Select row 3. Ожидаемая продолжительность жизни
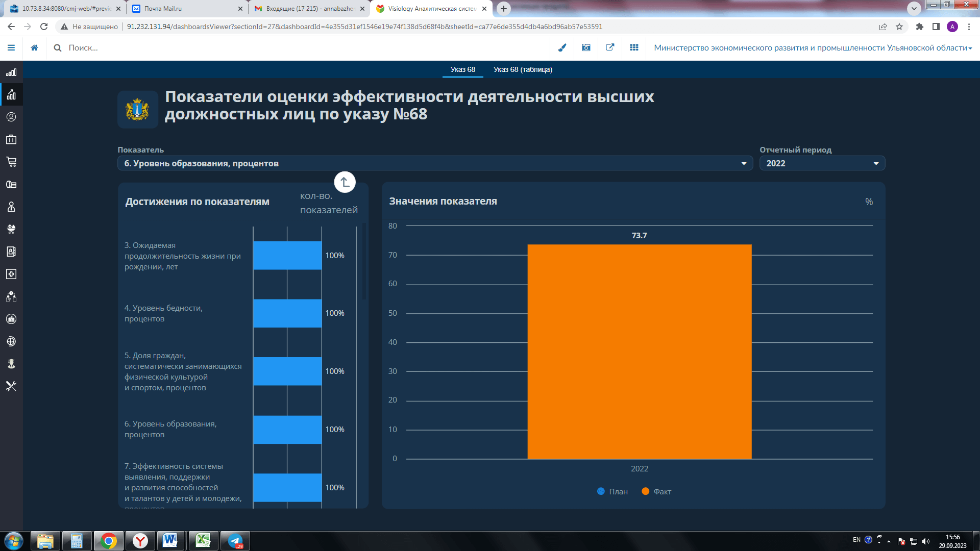The height and width of the screenshot is (551, 980). tap(183, 256)
